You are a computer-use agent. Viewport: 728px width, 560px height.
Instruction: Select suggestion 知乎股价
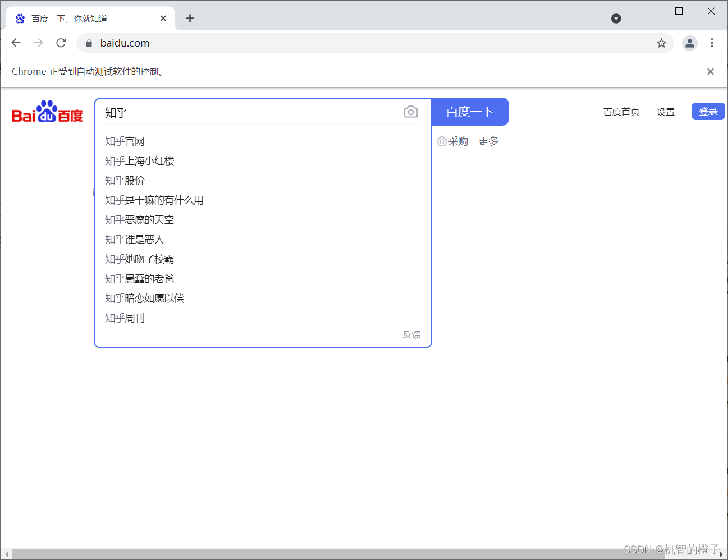[263, 181]
